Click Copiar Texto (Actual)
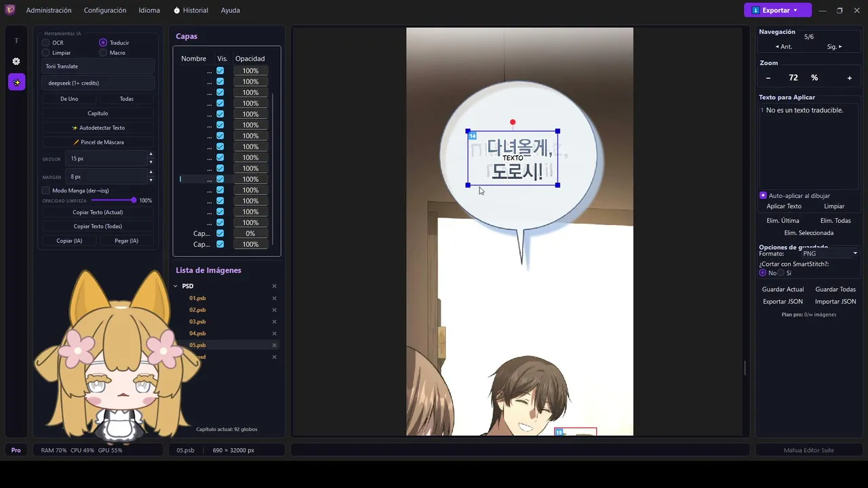The image size is (868, 488). tap(98, 212)
